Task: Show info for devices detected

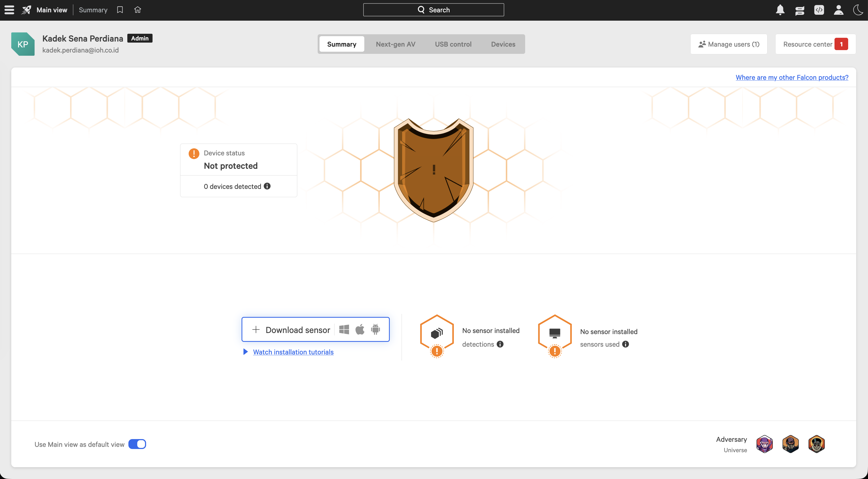Action: [x=267, y=186]
